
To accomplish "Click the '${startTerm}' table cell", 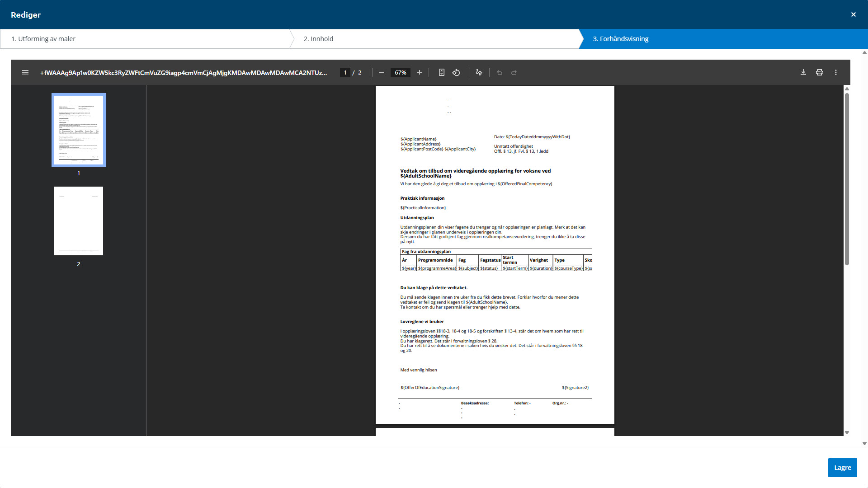I will (515, 268).
